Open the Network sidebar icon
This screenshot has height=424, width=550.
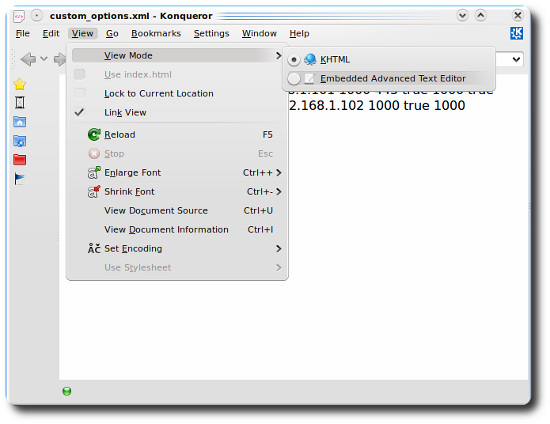coord(20,141)
